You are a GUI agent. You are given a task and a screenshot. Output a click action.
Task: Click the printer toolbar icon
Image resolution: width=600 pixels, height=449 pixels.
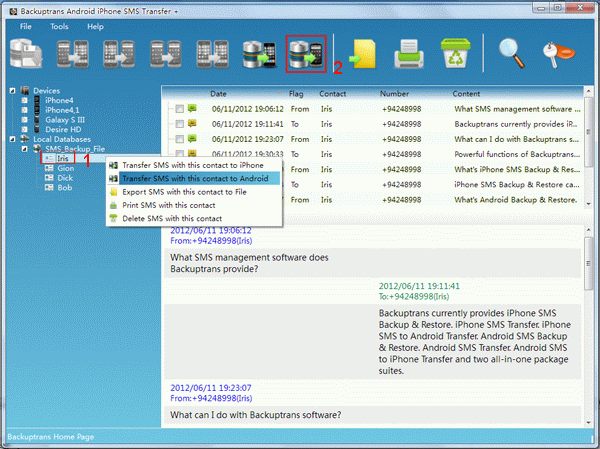pos(409,54)
